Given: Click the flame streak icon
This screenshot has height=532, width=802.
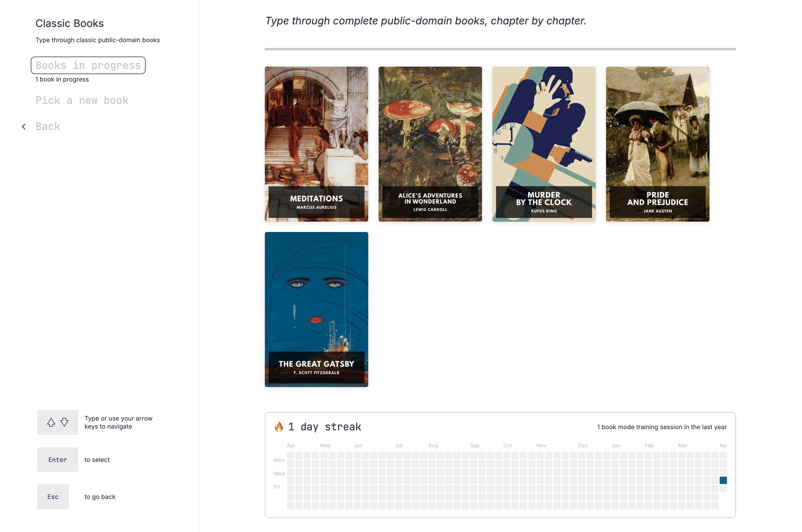Looking at the screenshot, I should [x=279, y=426].
